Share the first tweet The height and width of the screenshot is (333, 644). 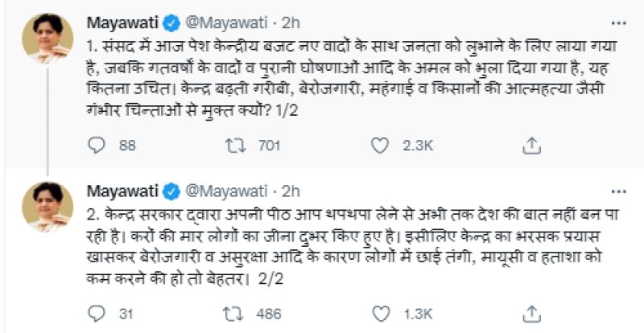tap(531, 146)
